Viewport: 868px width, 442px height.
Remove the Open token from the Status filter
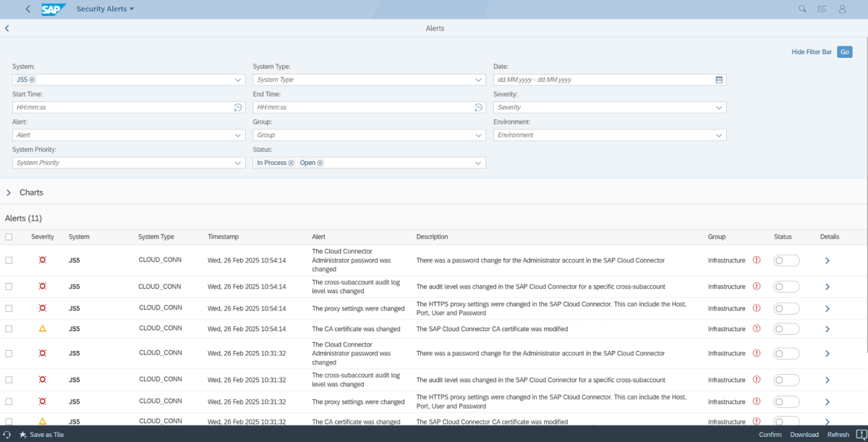[320, 162]
